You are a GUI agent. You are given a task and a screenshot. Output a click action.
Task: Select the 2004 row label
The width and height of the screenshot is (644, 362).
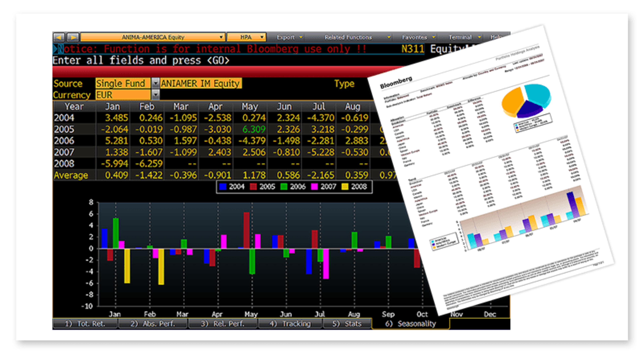[x=64, y=118]
